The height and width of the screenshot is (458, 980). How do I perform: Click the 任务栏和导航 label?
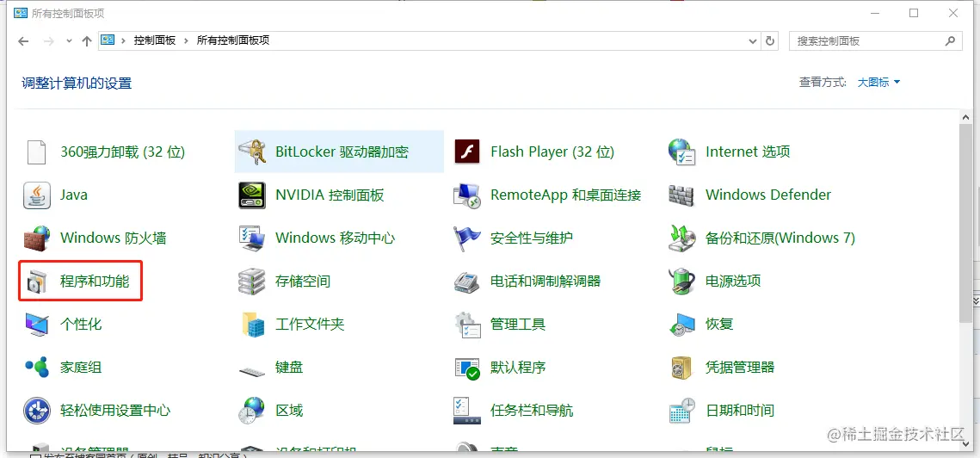point(532,411)
